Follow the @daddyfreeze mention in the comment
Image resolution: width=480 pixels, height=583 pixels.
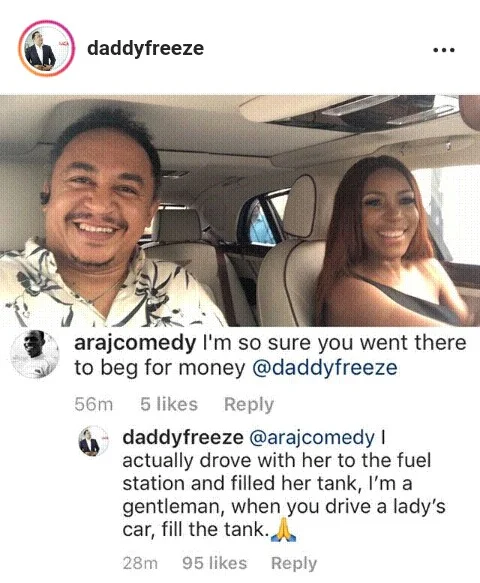(x=325, y=368)
